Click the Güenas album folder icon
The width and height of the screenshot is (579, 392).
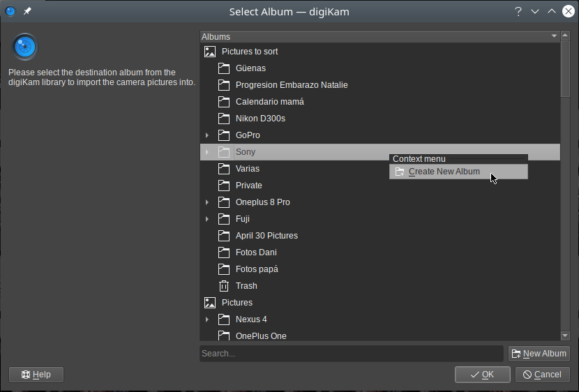224,68
